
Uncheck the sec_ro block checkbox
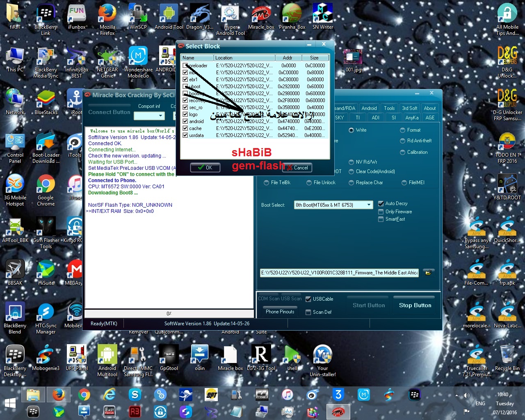click(x=185, y=107)
